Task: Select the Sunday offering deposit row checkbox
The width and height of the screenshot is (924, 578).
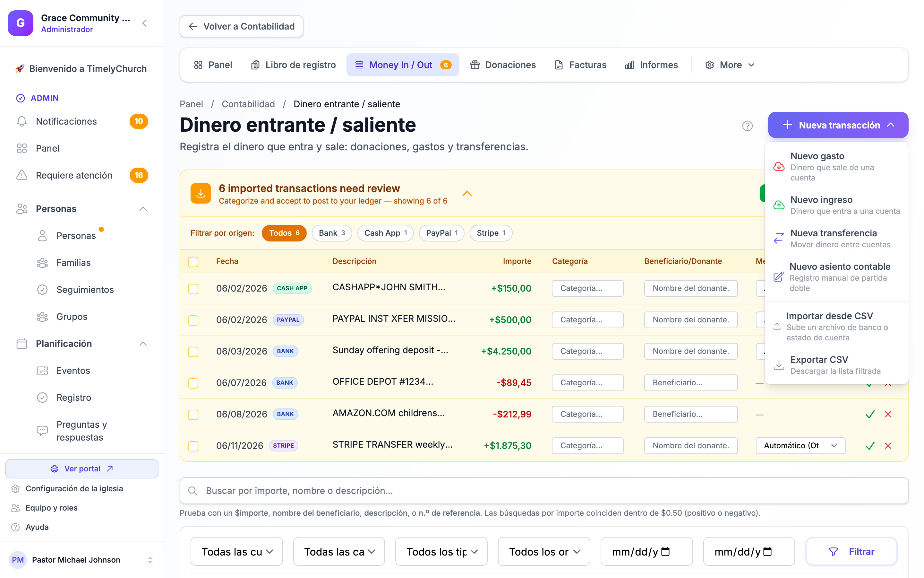Action: [x=193, y=352]
